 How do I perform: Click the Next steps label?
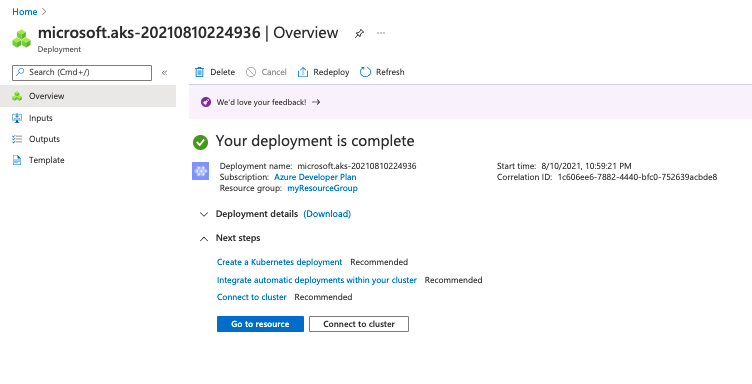[238, 238]
